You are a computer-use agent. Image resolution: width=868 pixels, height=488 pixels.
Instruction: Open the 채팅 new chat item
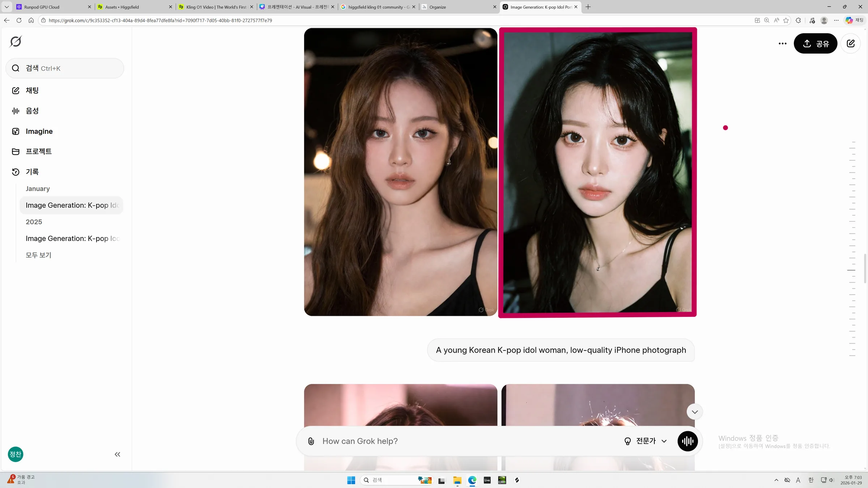pos(32,90)
